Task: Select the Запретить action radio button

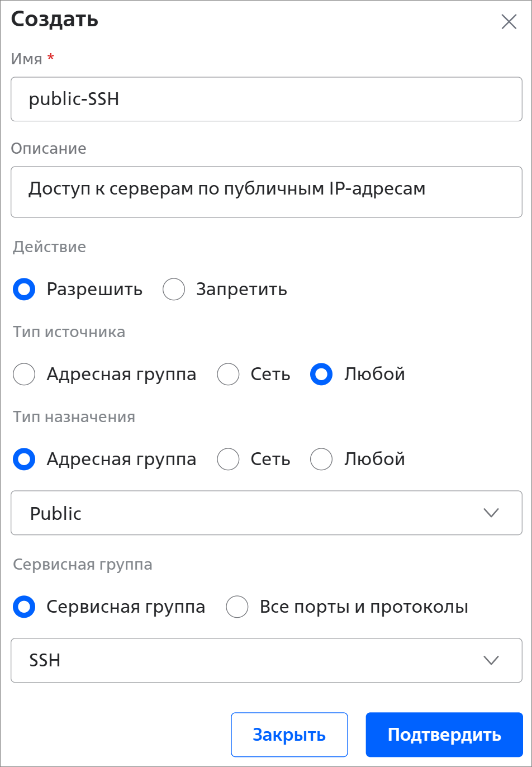Action: [174, 290]
